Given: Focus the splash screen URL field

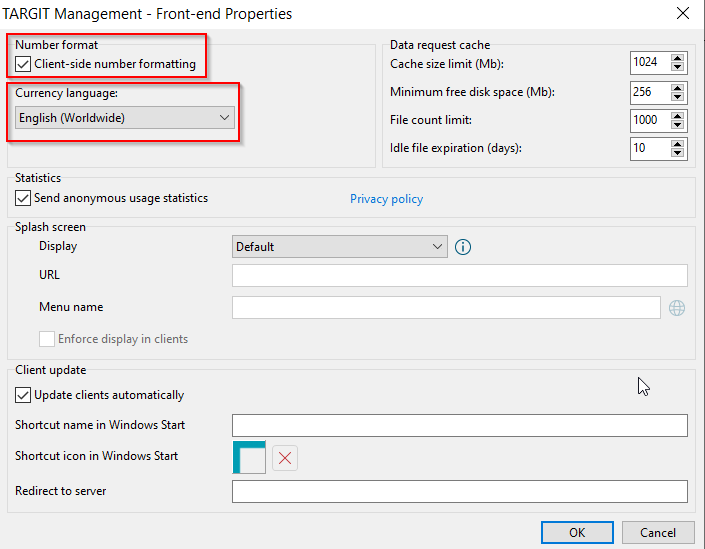Looking at the screenshot, I should (x=460, y=275).
